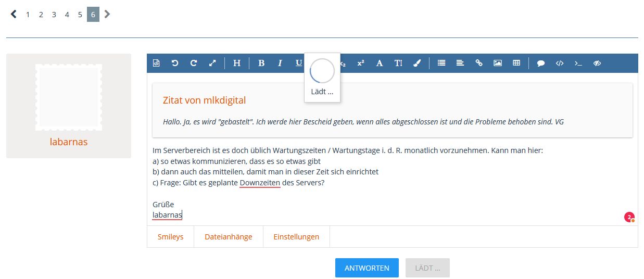
Task: Insert a hyperlink with link icon
Action: [479, 63]
